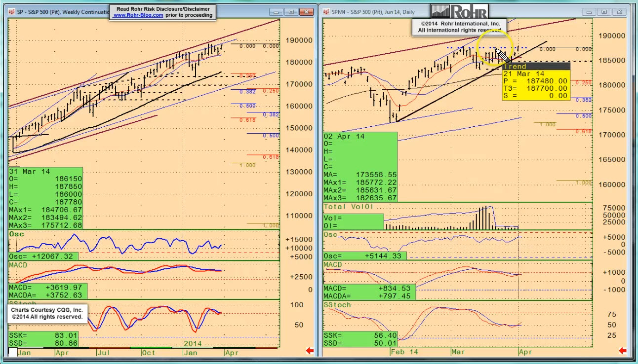Image resolution: width=638 pixels, height=364 pixels.
Task: Select the MACD study label on daily chart
Action: 333,265
